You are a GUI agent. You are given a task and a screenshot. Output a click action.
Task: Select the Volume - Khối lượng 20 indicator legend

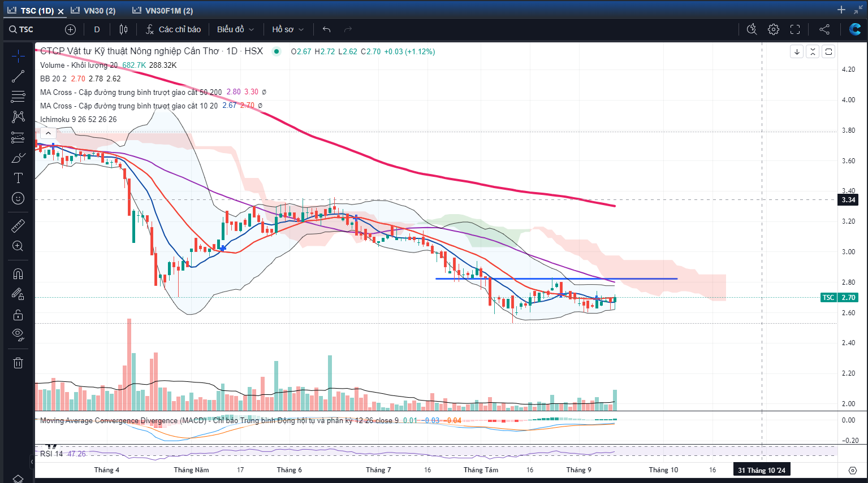click(79, 65)
